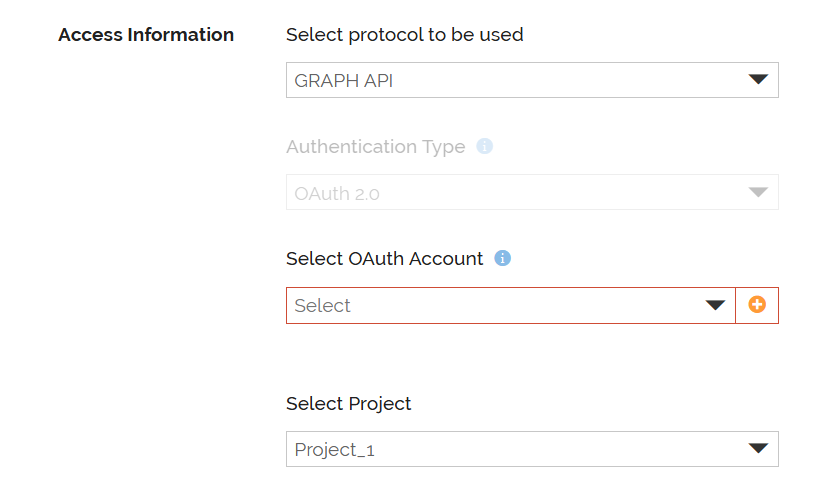Viewport: 838px width, 497px height.
Task: Open info tooltip beside Authentication Type
Action: (485, 146)
